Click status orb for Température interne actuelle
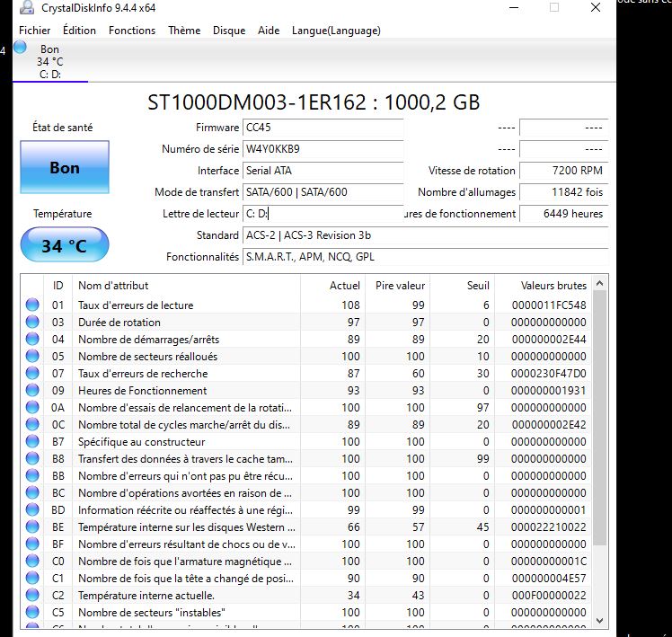Viewport: 672px width, 637px height. pos(32,595)
